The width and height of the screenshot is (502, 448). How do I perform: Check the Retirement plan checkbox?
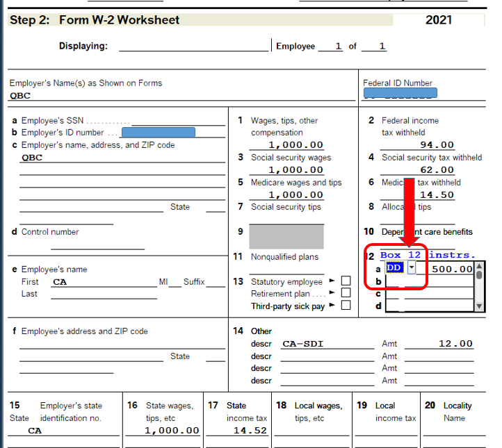click(346, 293)
